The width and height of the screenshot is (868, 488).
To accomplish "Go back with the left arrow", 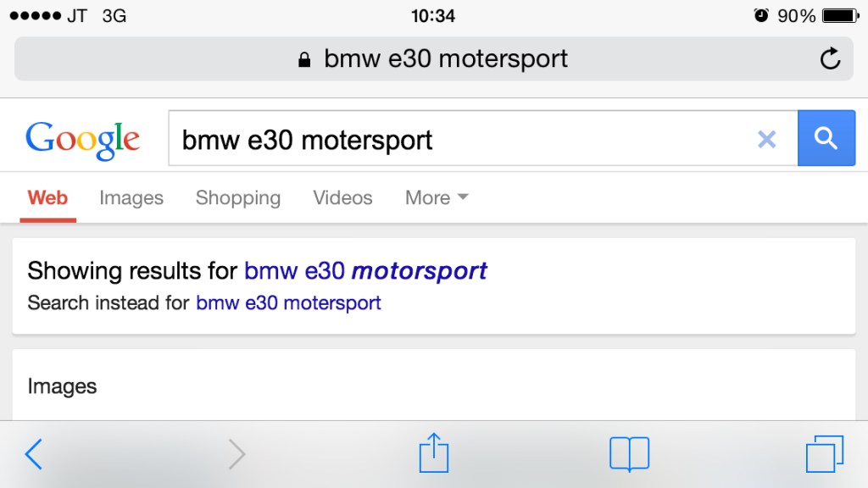I will point(33,454).
